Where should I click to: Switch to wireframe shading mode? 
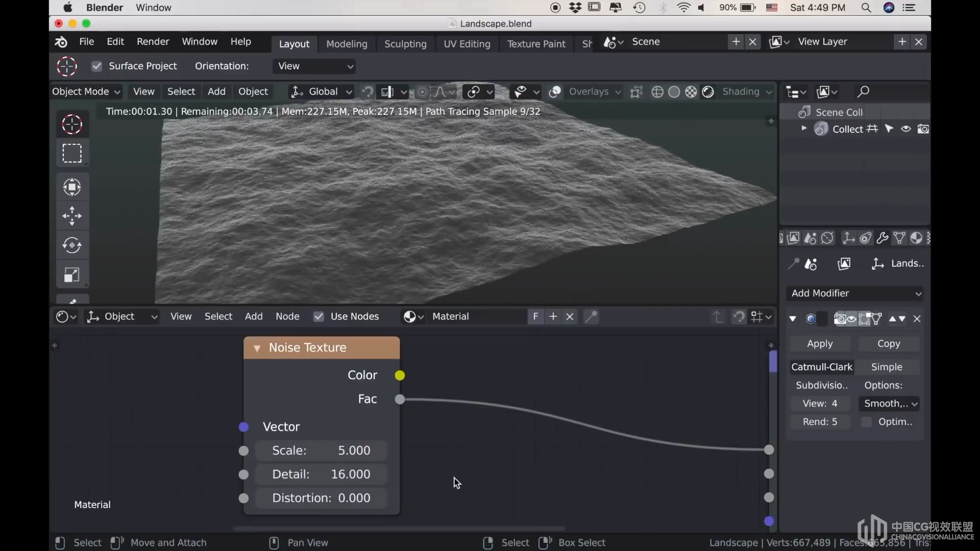(x=657, y=92)
